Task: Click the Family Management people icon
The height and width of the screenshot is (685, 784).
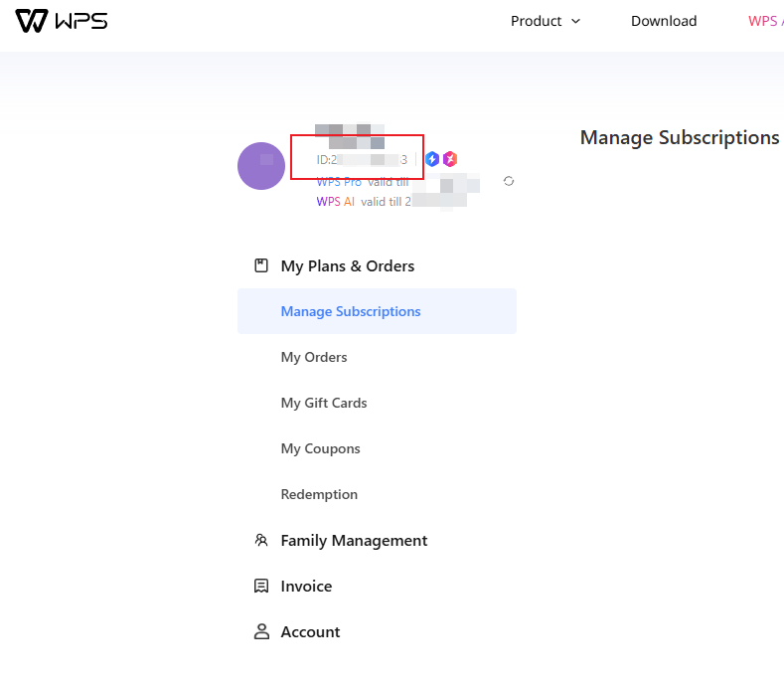Action: (x=261, y=540)
